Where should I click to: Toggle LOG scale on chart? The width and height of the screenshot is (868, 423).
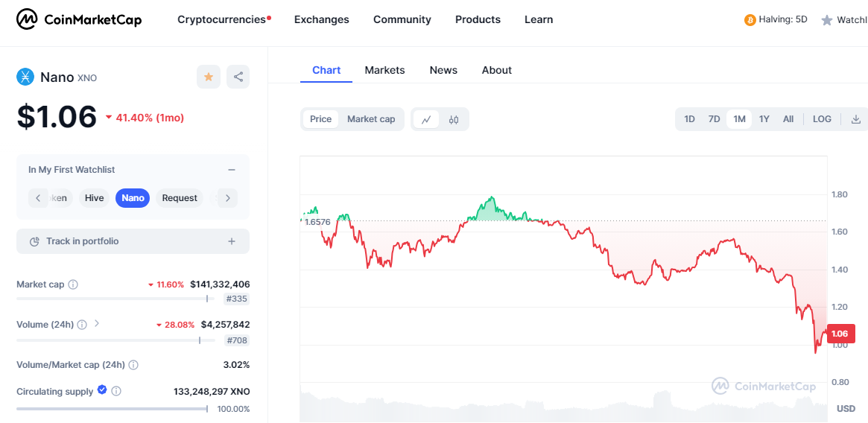pyautogui.click(x=822, y=119)
